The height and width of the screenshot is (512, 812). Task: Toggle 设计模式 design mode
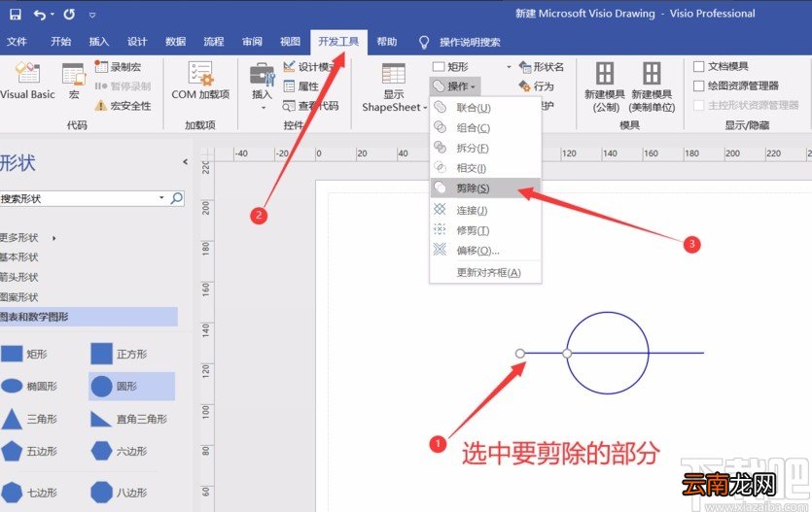309,67
